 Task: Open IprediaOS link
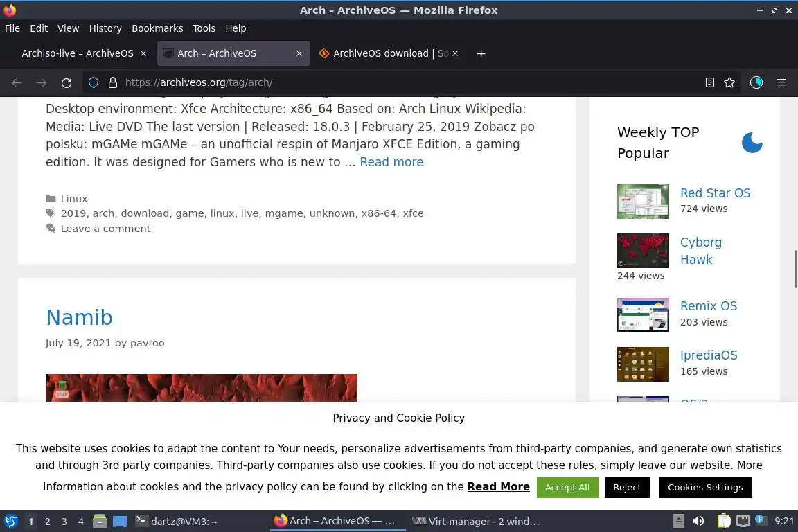pos(709,355)
